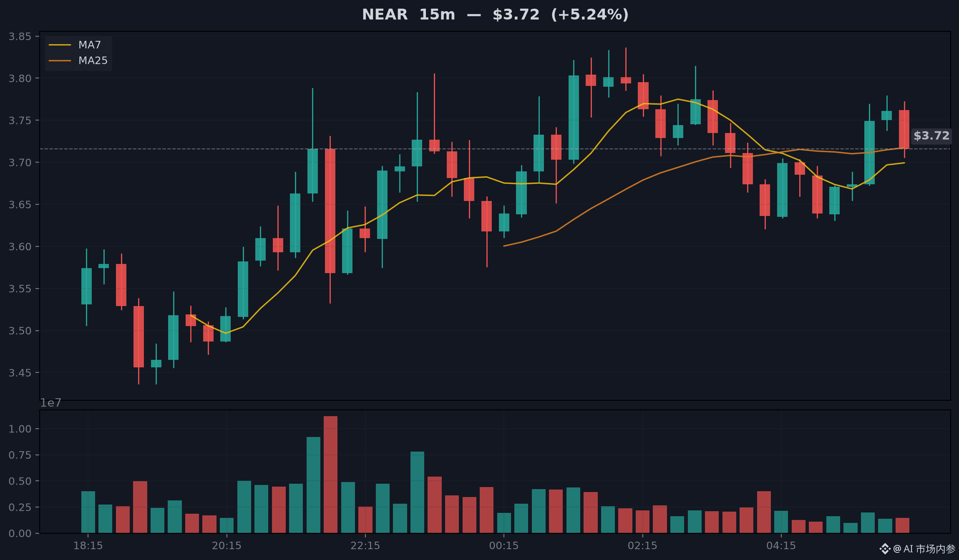Click the 22:15 time axis label

coord(365,545)
